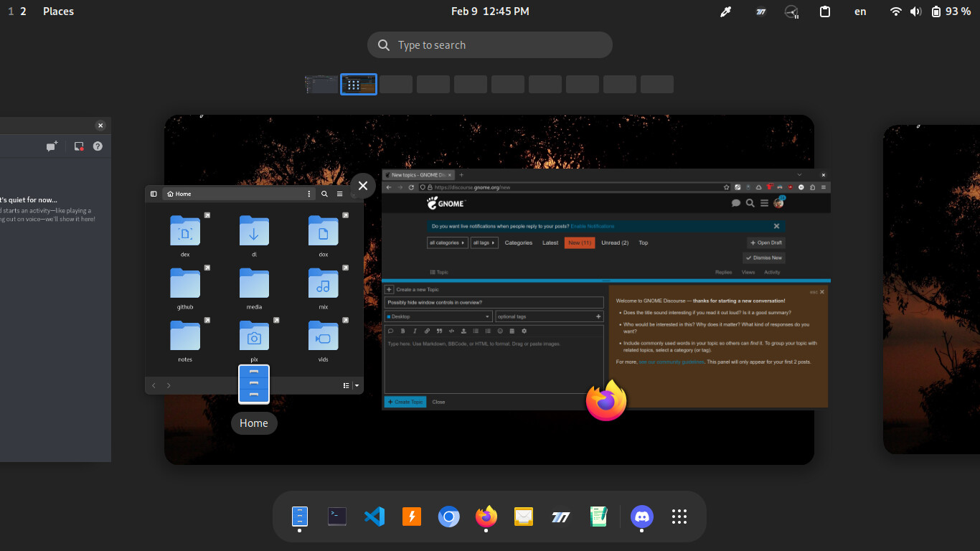Toggle the Discourse hamburger menu open

click(765, 203)
